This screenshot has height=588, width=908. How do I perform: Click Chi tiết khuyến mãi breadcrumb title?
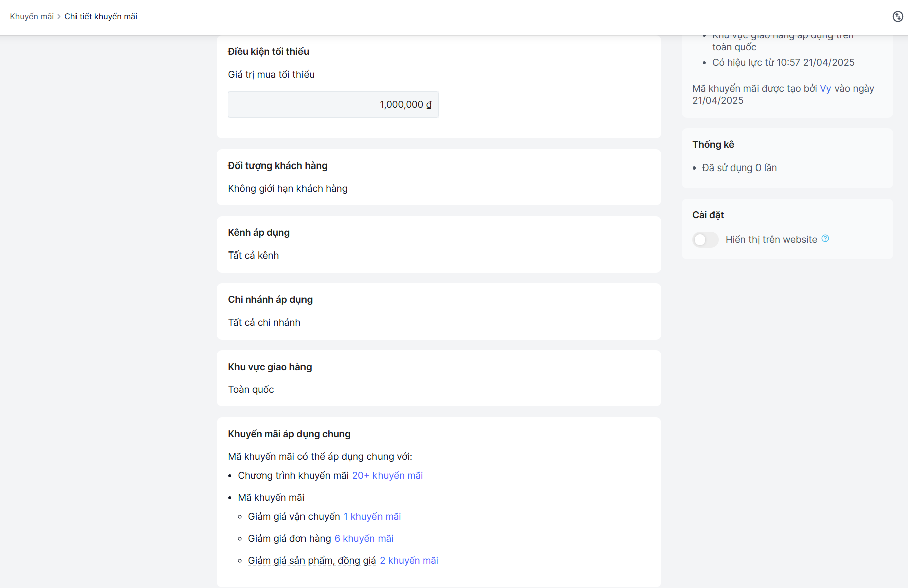click(101, 17)
